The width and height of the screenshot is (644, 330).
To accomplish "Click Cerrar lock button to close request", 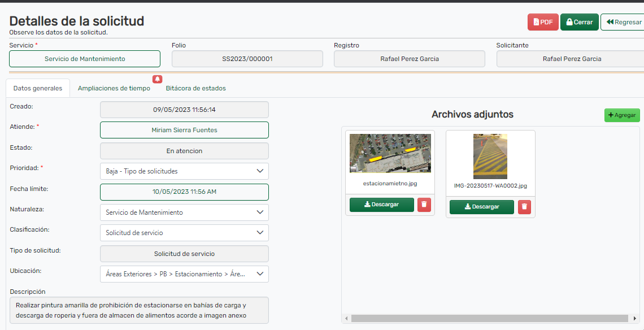I will (x=579, y=22).
